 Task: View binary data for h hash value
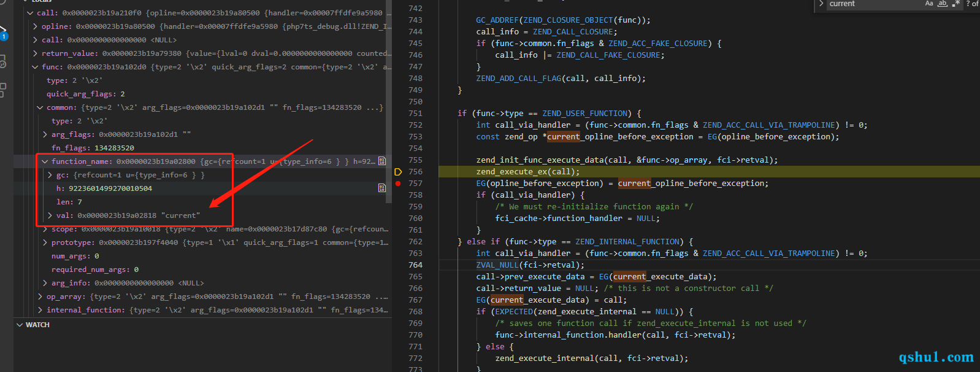coord(382,188)
